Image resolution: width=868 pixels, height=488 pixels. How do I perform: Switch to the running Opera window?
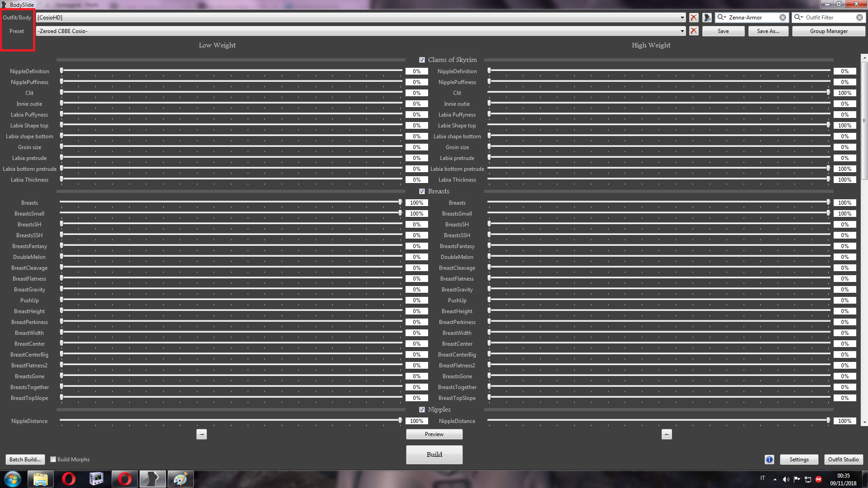tap(124, 479)
